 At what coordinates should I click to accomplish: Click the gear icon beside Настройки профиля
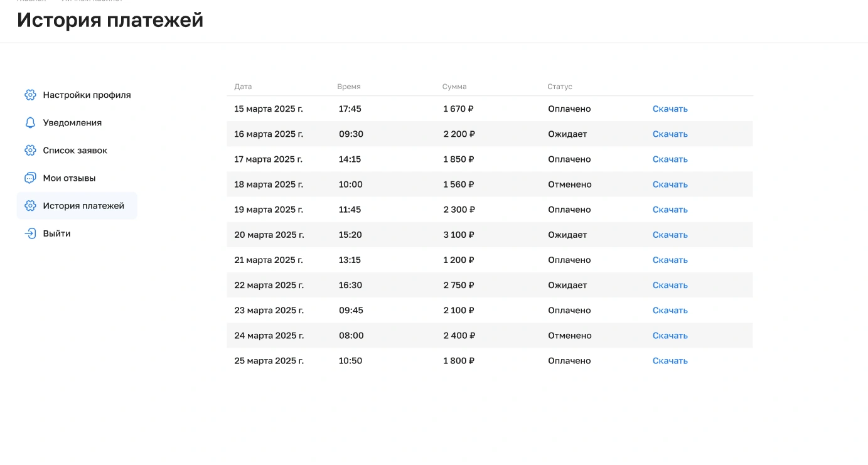point(30,95)
